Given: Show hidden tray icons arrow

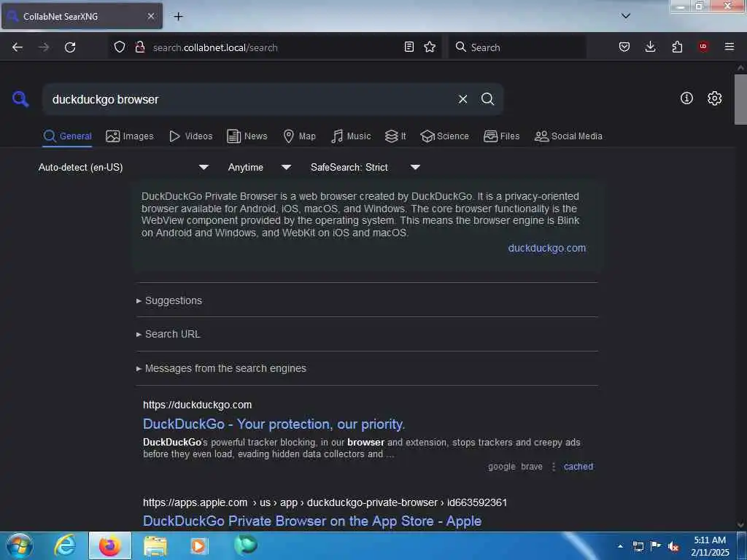Looking at the screenshot, I should point(620,546).
